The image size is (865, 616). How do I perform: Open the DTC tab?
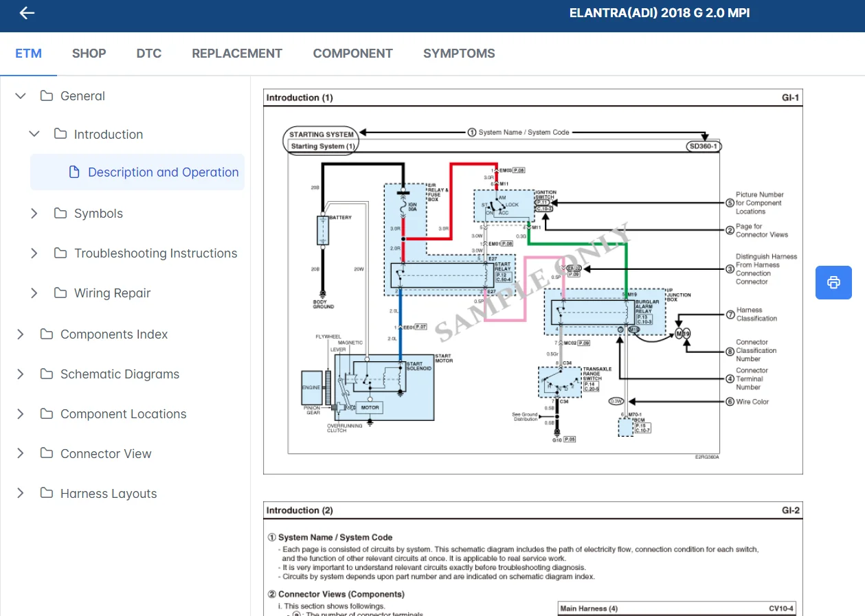coord(149,54)
